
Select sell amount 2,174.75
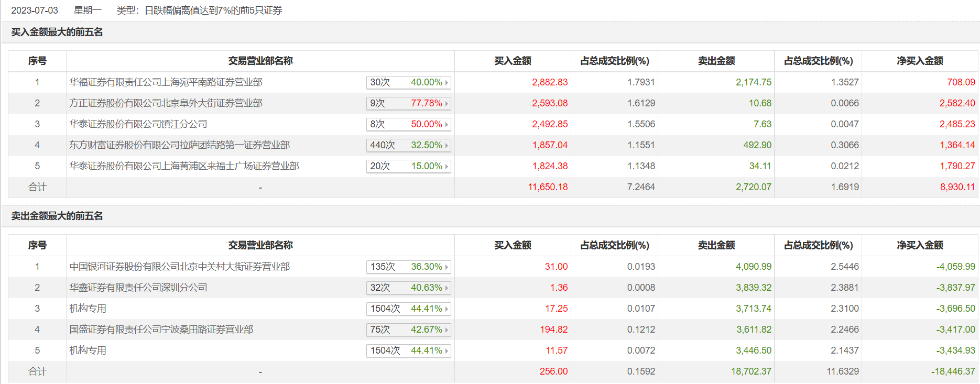[754, 82]
